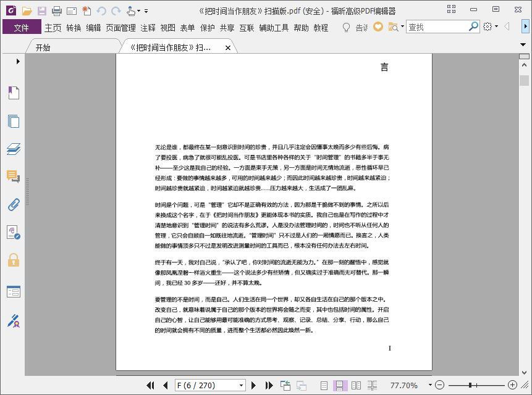Expand the Hand tool dropdown arrow

click(x=139, y=11)
